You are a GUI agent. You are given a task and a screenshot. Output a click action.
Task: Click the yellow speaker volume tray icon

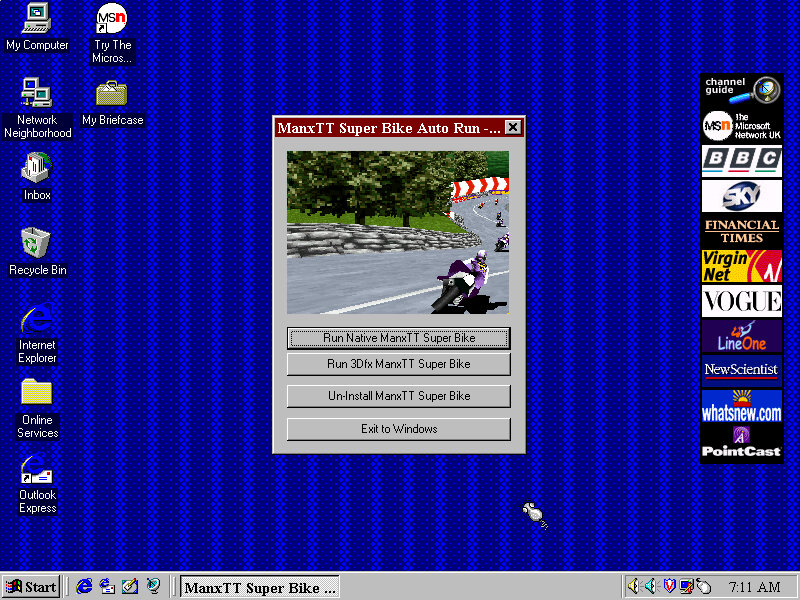(634, 587)
